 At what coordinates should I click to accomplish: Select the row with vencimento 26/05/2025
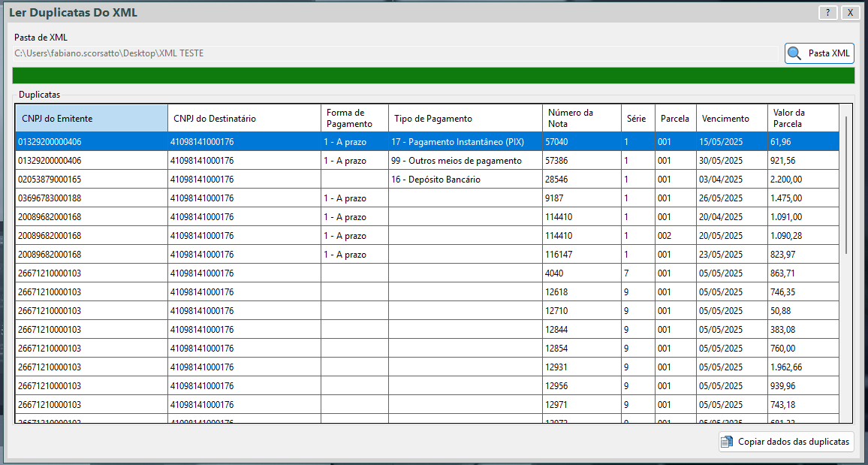(x=731, y=198)
